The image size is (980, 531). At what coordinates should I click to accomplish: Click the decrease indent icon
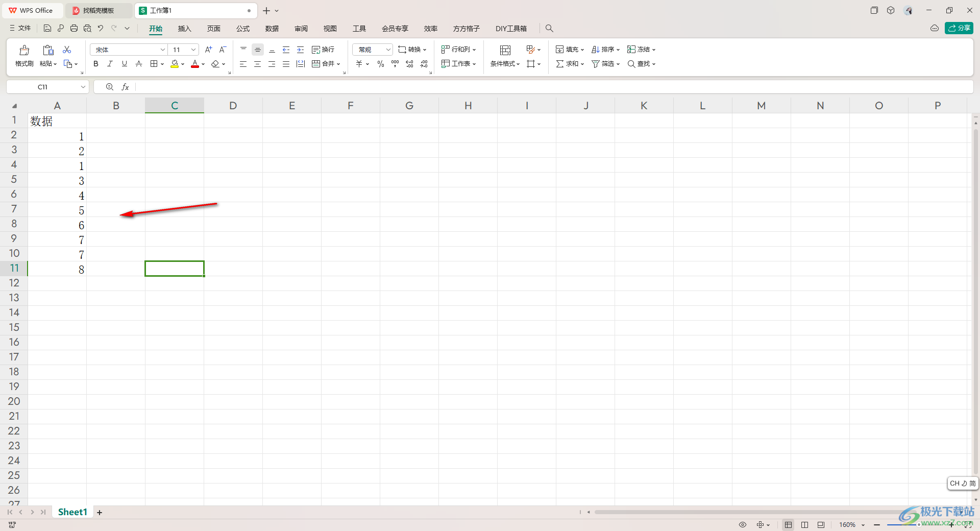pos(286,50)
